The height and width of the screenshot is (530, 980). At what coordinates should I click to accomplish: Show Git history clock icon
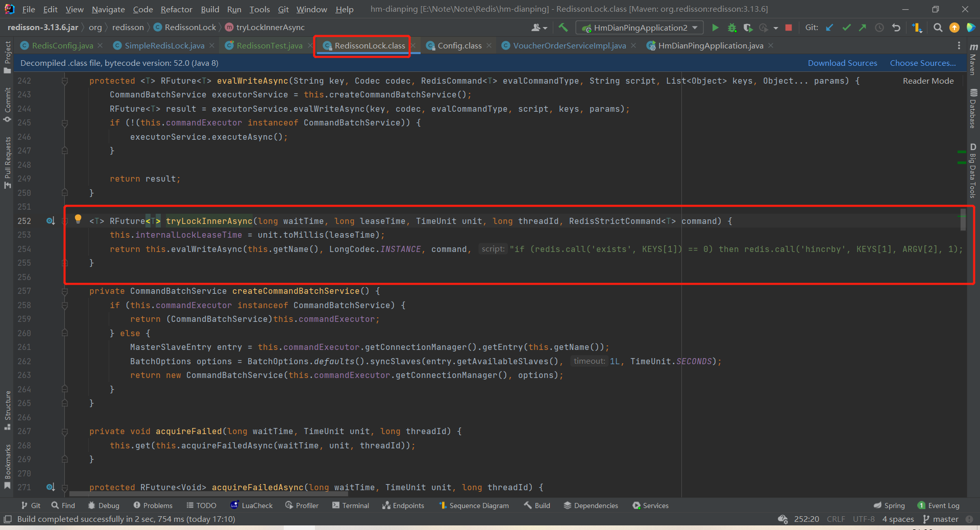click(879, 28)
